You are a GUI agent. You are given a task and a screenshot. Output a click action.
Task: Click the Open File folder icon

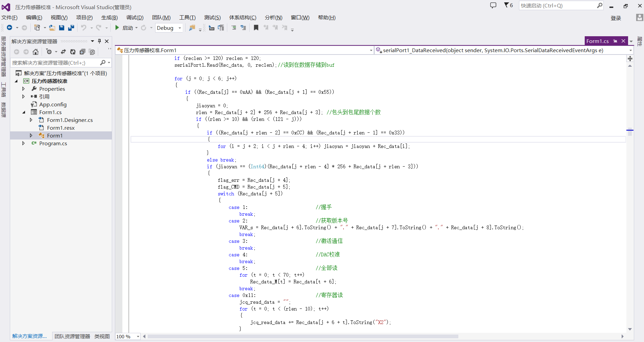[52, 28]
